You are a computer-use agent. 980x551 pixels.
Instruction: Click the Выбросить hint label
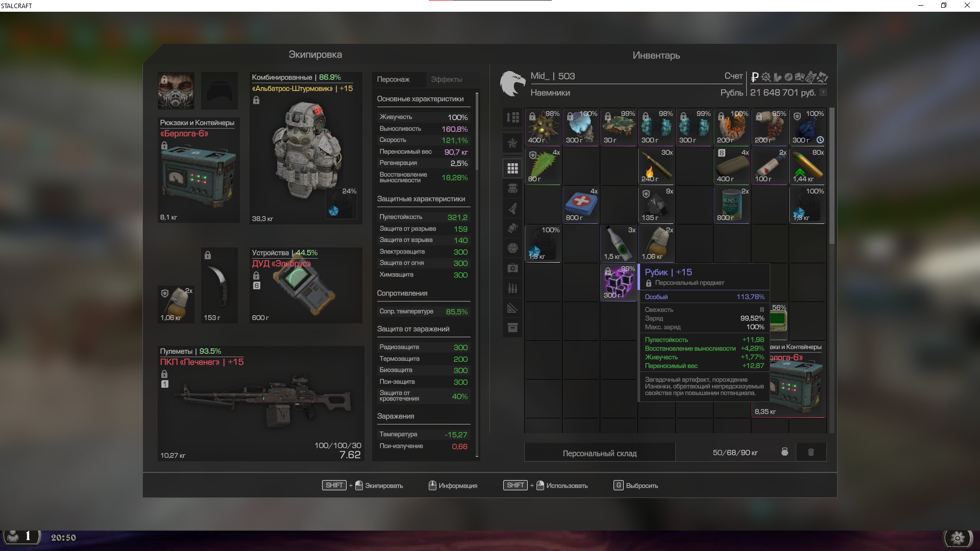coord(642,486)
